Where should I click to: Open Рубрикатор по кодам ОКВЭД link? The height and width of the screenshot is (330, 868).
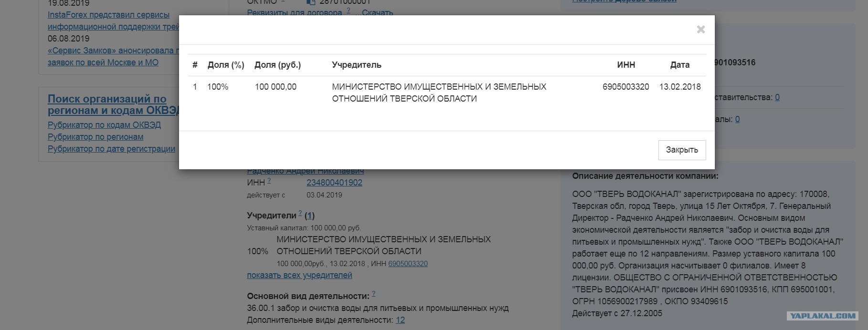(x=104, y=125)
